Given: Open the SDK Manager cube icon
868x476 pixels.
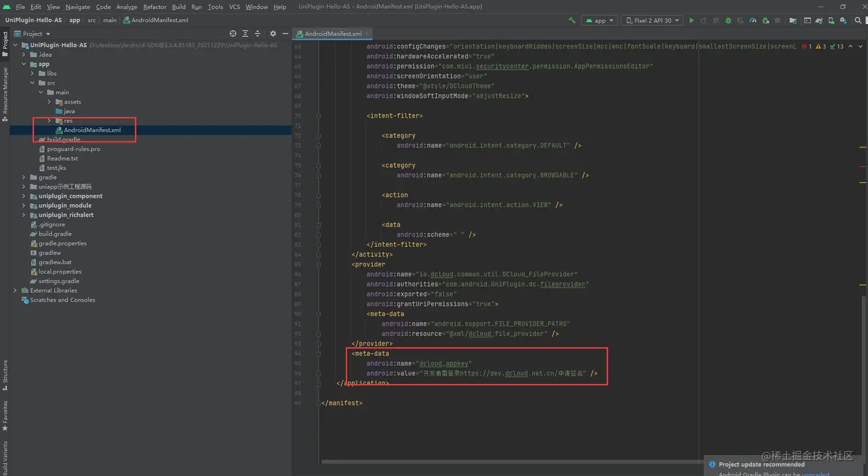Looking at the screenshot, I should (x=843, y=20).
